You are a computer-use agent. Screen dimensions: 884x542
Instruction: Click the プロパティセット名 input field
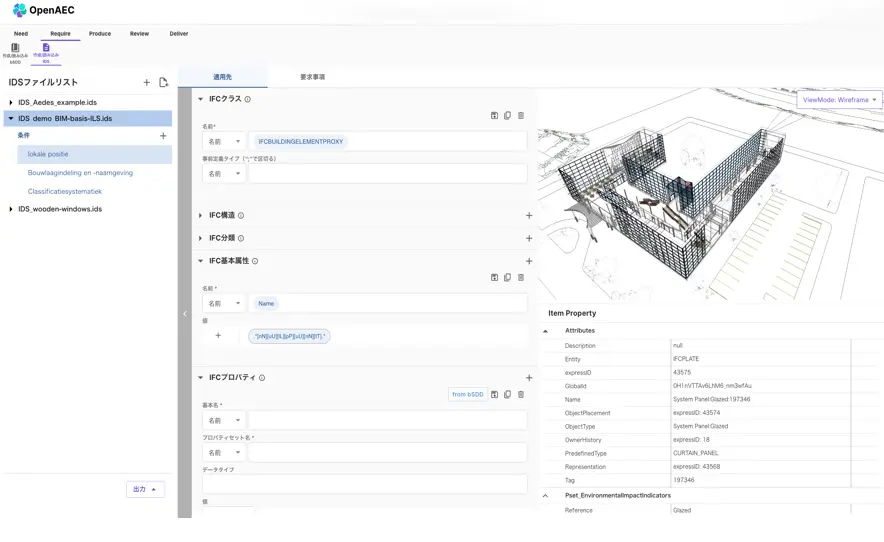tap(388, 452)
